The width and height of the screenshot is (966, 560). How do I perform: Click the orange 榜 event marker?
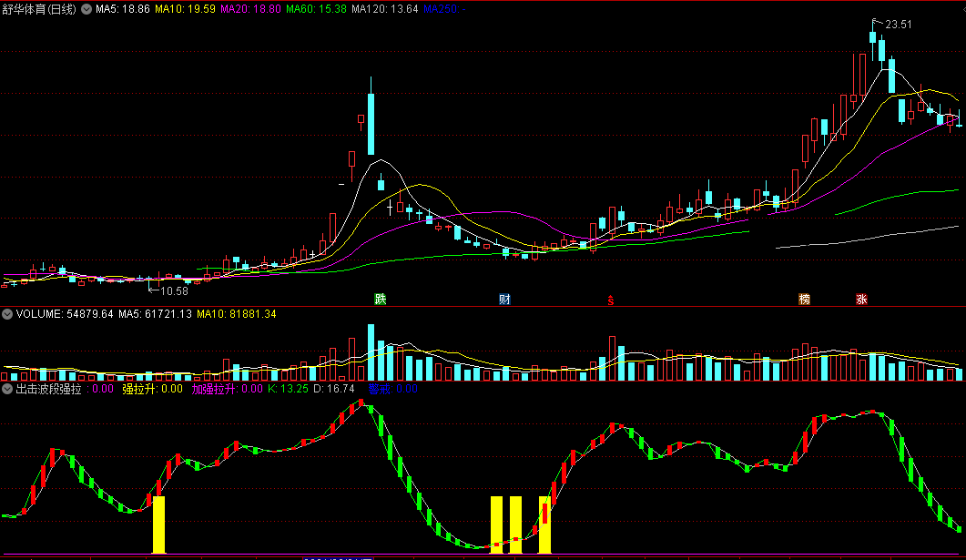tap(804, 300)
